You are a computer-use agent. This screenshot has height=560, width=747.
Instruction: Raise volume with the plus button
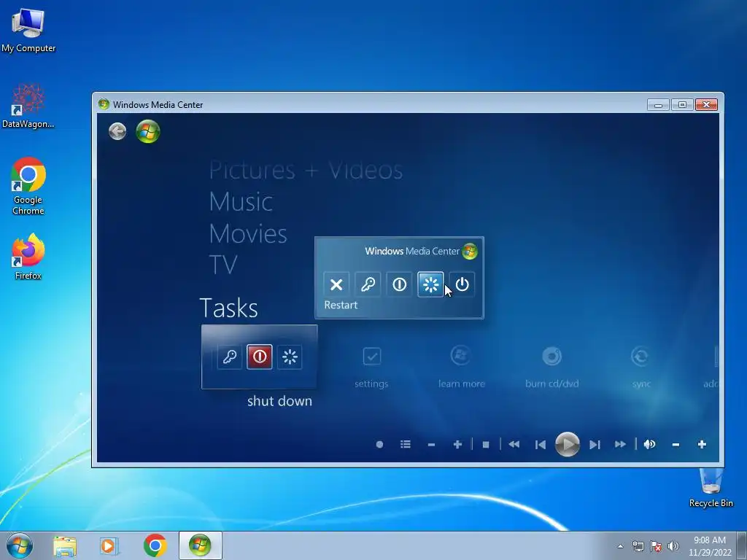tap(702, 444)
